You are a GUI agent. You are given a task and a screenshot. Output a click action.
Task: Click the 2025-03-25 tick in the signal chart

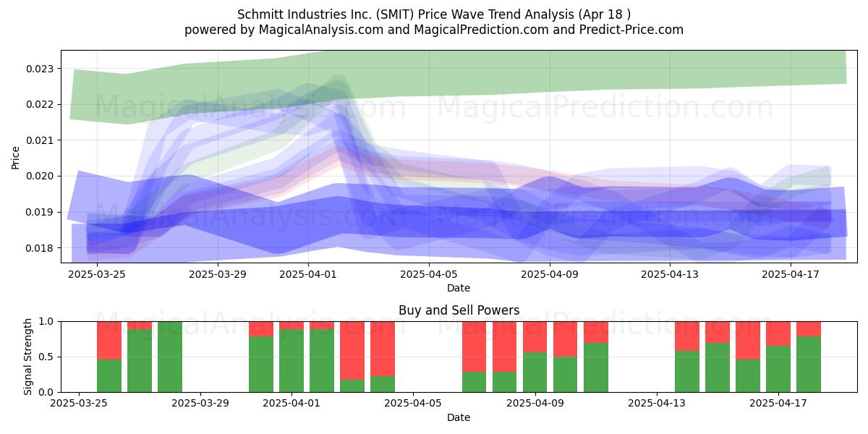(79, 404)
